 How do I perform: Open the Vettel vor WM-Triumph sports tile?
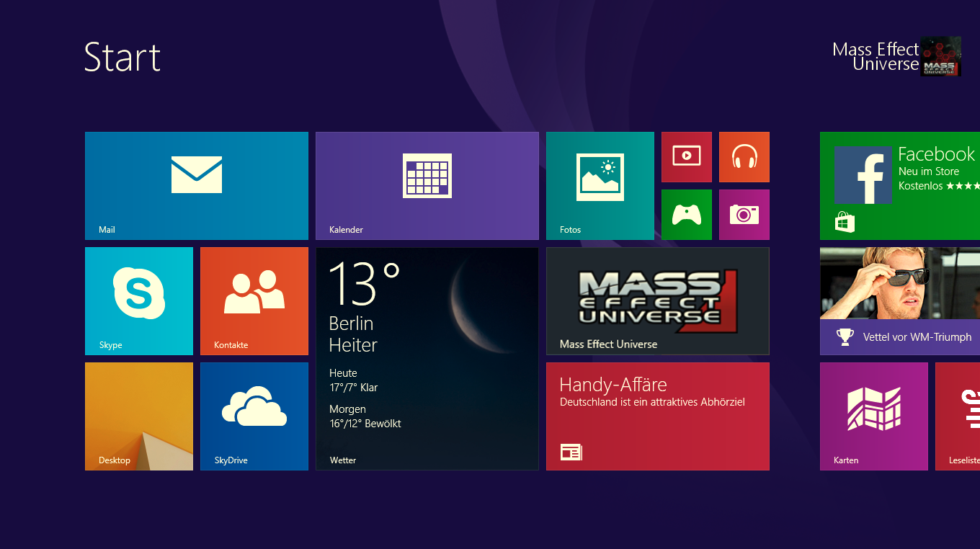(899, 300)
